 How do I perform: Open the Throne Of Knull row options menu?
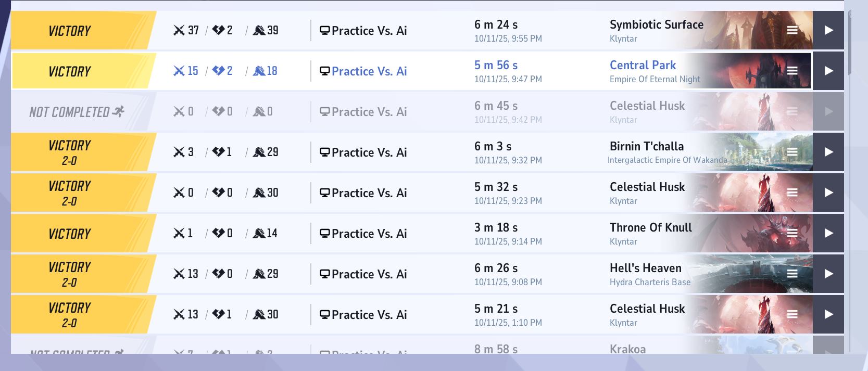tap(792, 233)
